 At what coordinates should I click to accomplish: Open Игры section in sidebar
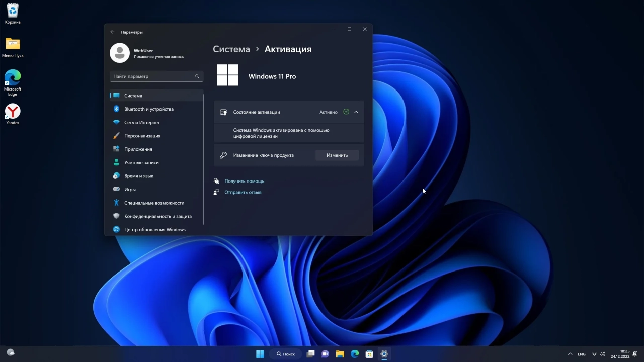coord(156,190)
